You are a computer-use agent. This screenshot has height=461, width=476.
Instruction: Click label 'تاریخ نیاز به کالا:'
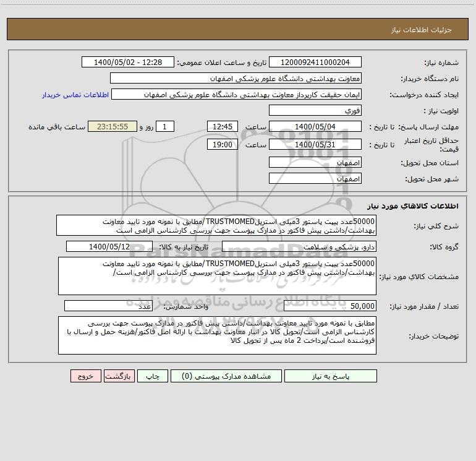[x=184, y=247]
